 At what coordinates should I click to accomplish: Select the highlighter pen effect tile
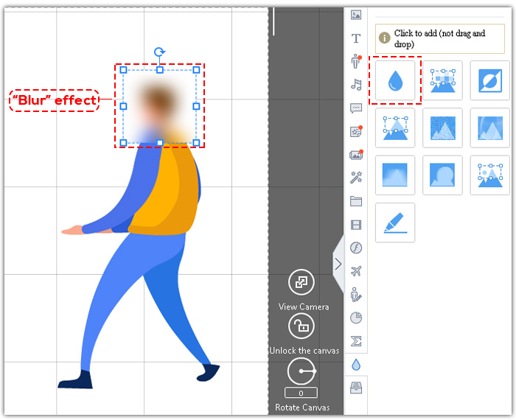point(395,223)
